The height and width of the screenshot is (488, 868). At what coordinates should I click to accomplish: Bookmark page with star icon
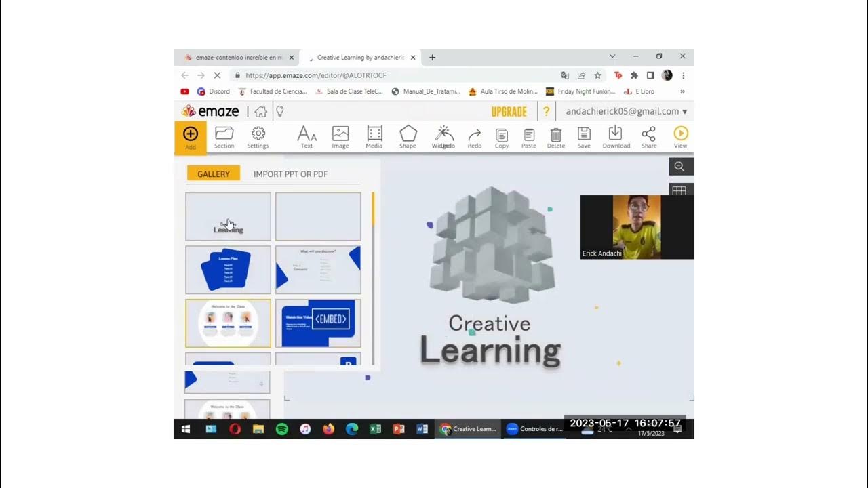[597, 75]
